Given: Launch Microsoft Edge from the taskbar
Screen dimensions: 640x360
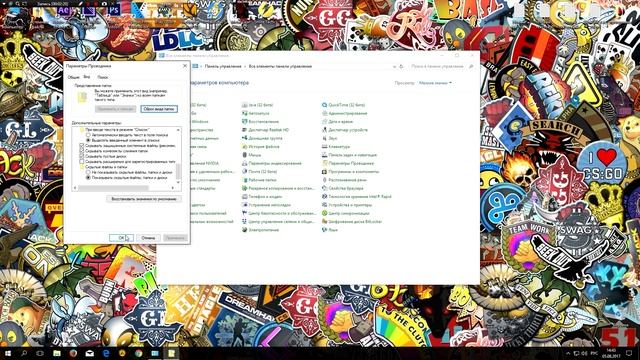Looking at the screenshot, I should click(106, 353).
